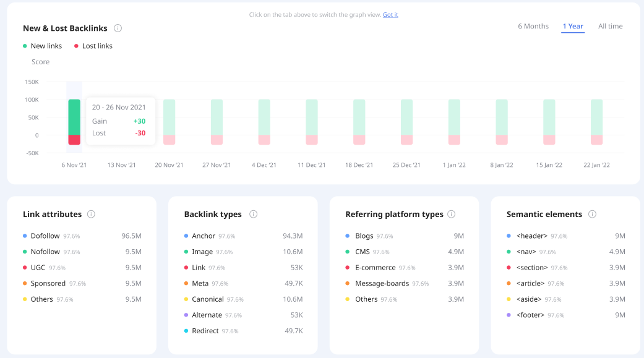Select the bar for 4 Dec '21
Viewport: 644px width, 358px height.
click(264, 122)
